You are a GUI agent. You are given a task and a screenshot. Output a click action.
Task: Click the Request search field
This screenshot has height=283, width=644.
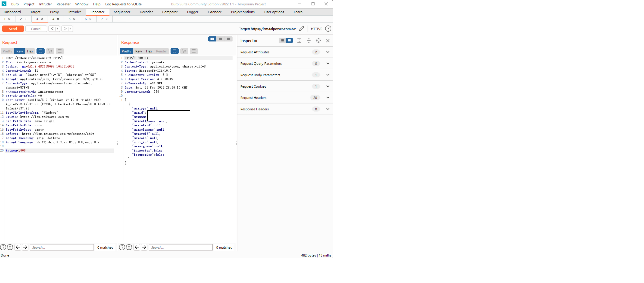(x=62, y=247)
